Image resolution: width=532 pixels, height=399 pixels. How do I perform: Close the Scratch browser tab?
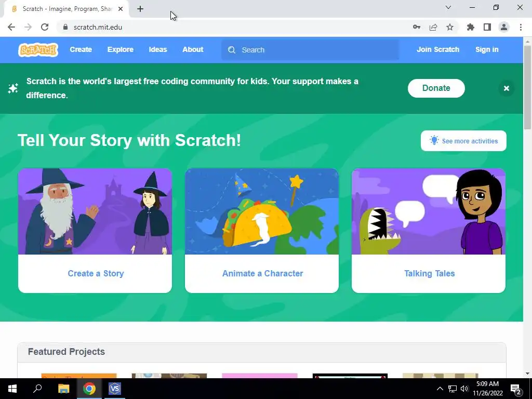pyautogui.click(x=121, y=9)
